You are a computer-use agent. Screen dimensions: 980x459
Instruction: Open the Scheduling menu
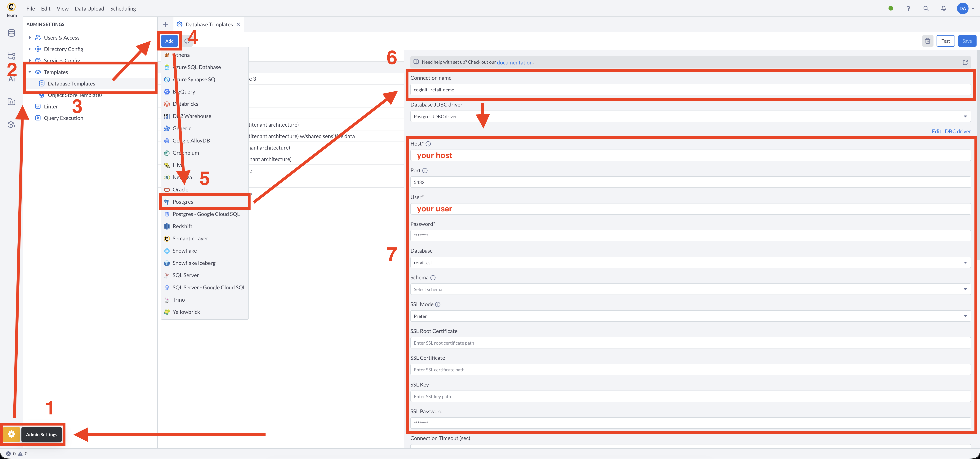pos(123,8)
